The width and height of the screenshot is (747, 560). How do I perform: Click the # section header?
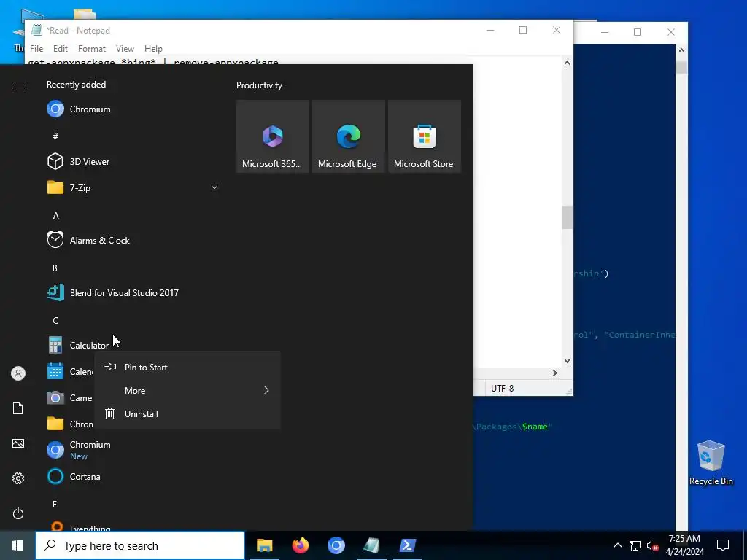(x=55, y=136)
